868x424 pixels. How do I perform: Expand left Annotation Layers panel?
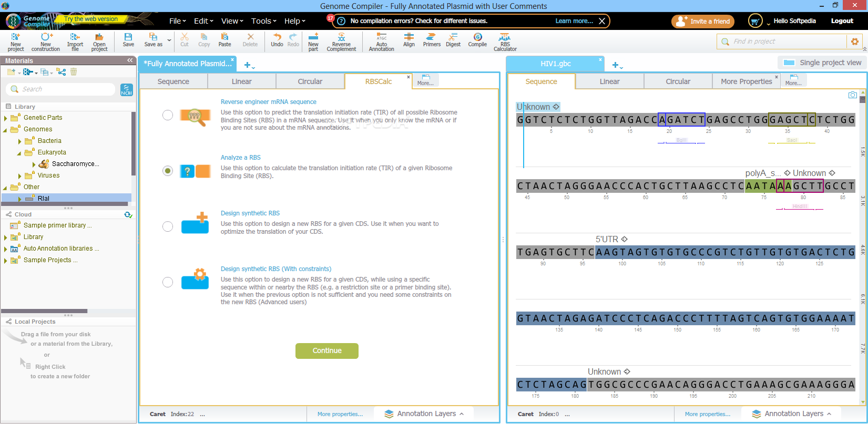tap(424, 414)
